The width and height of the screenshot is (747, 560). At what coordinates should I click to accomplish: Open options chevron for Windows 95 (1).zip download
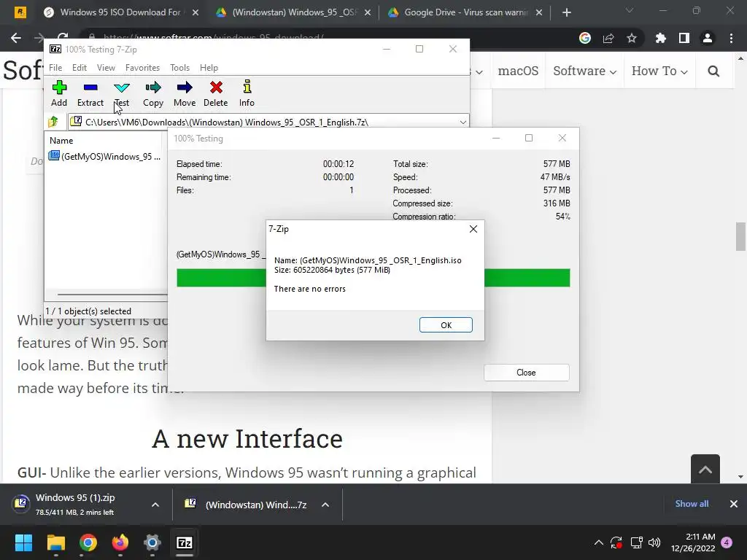155,505
